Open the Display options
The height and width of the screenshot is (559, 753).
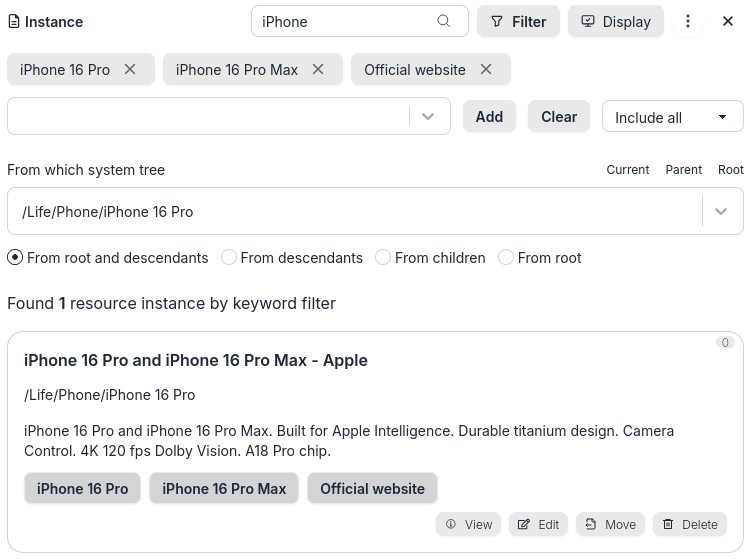click(616, 21)
